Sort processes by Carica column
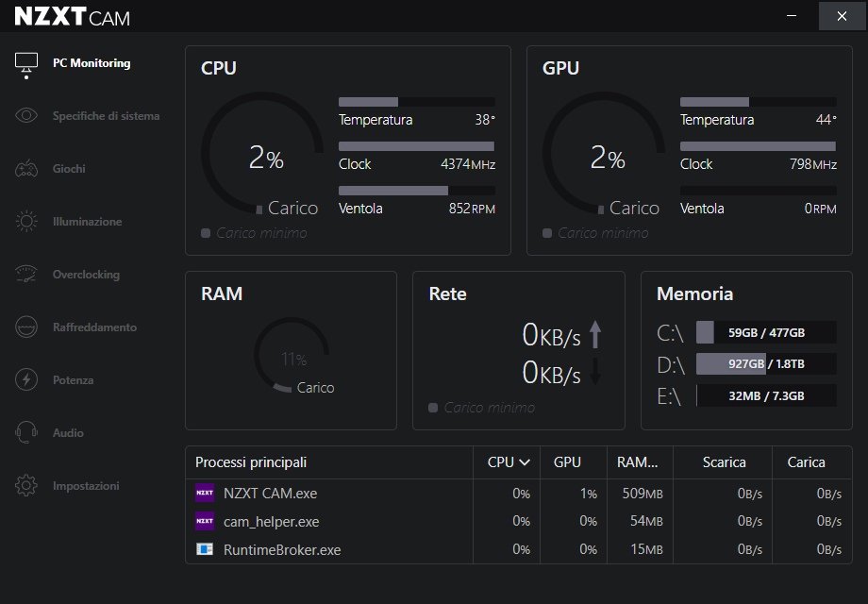 point(806,462)
